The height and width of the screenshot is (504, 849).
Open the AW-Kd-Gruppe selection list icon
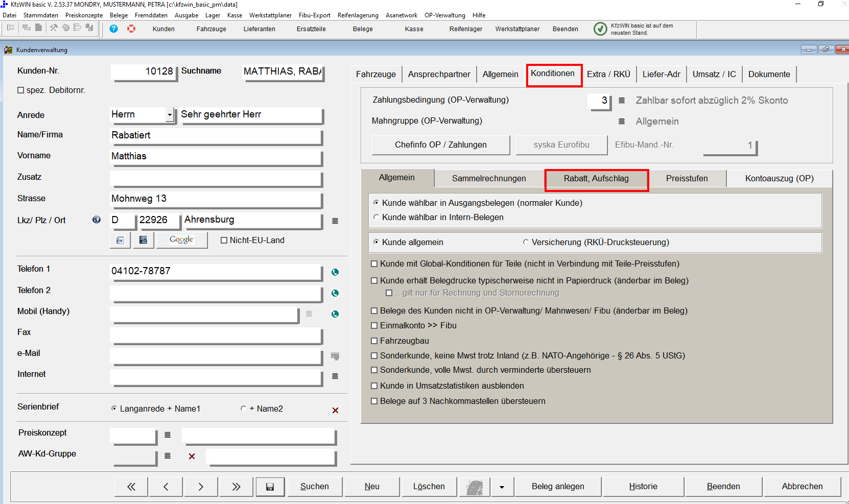[x=168, y=456]
